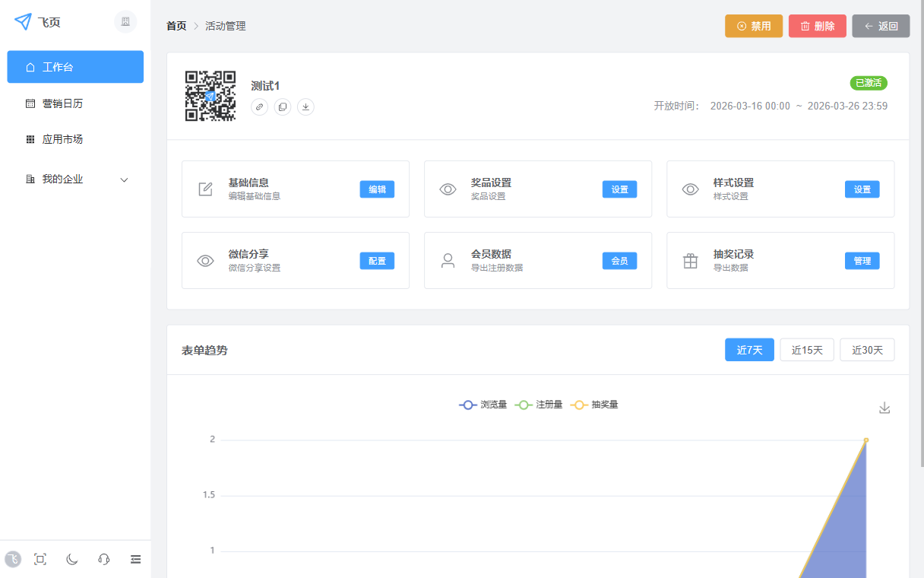Screen dimensions: 924x578
Task: Download chart data from the trend panel
Action: (884, 408)
